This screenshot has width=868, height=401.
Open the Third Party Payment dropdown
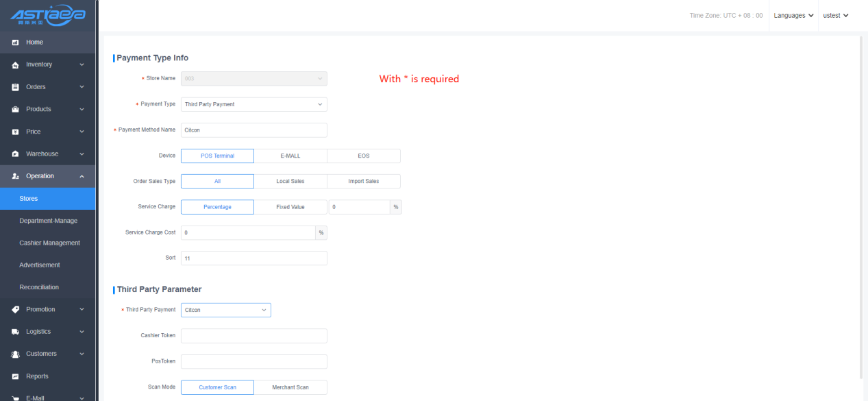225,310
